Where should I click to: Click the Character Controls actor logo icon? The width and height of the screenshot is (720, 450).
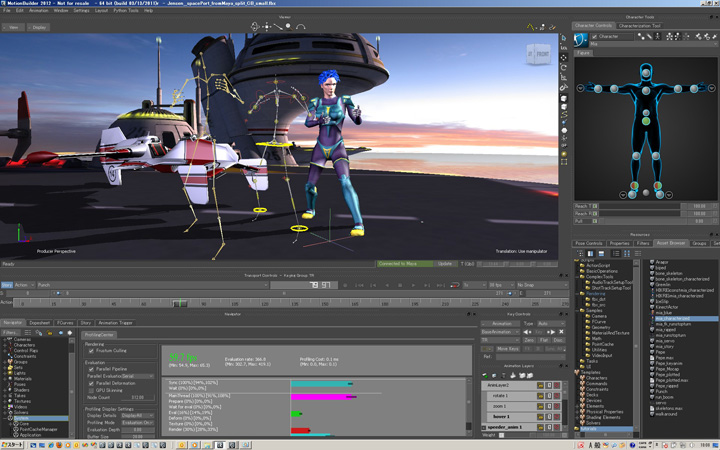coord(580,39)
